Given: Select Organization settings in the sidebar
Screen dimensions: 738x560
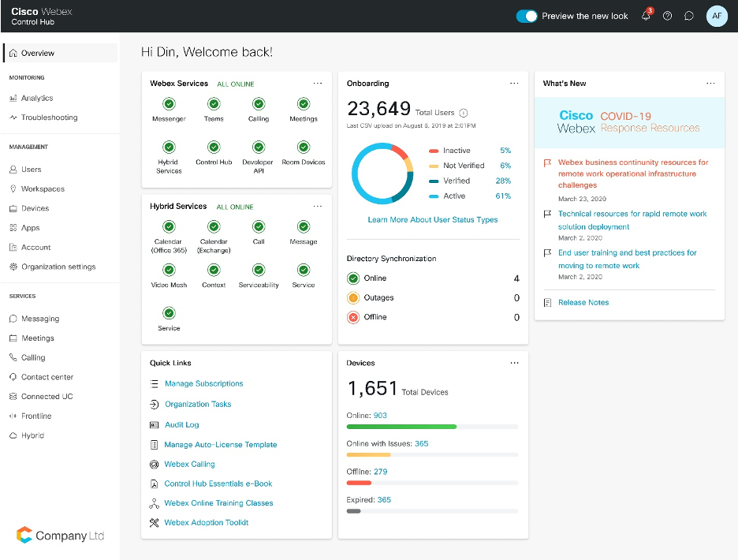Looking at the screenshot, I should click(x=58, y=267).
